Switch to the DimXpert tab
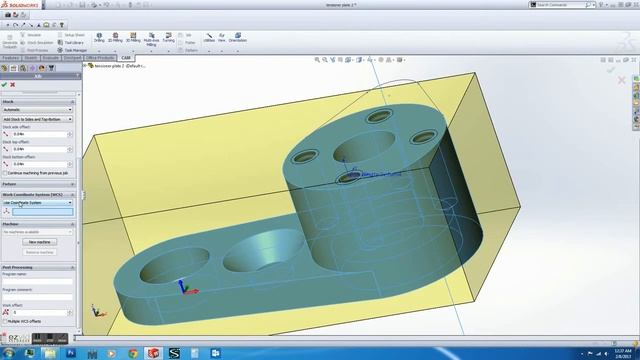The image size is (640, 360). [72, 58]
